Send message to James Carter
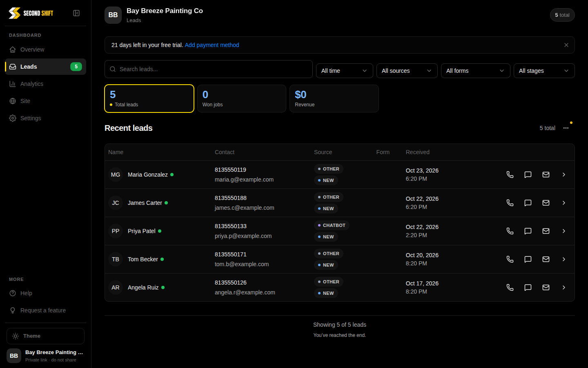This screenshot has height=368, width=588. [528, 203]
